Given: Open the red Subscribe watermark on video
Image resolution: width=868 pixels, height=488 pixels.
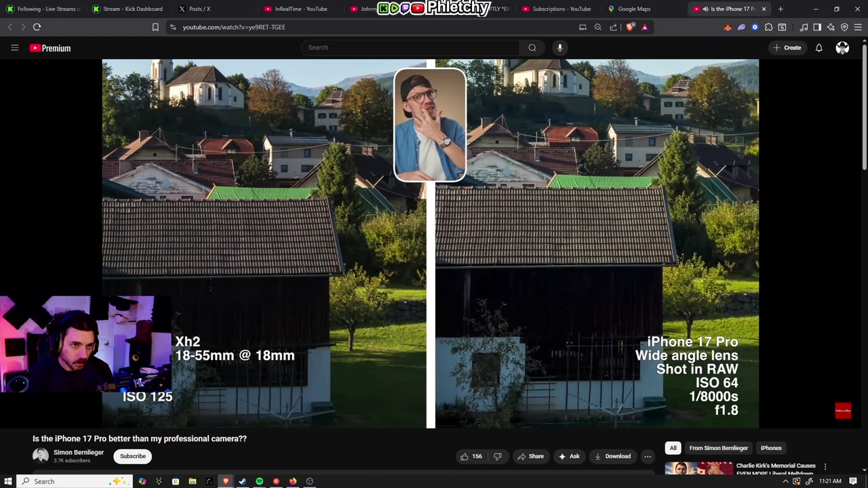Looking at the screenshot, I should (843, 411).
